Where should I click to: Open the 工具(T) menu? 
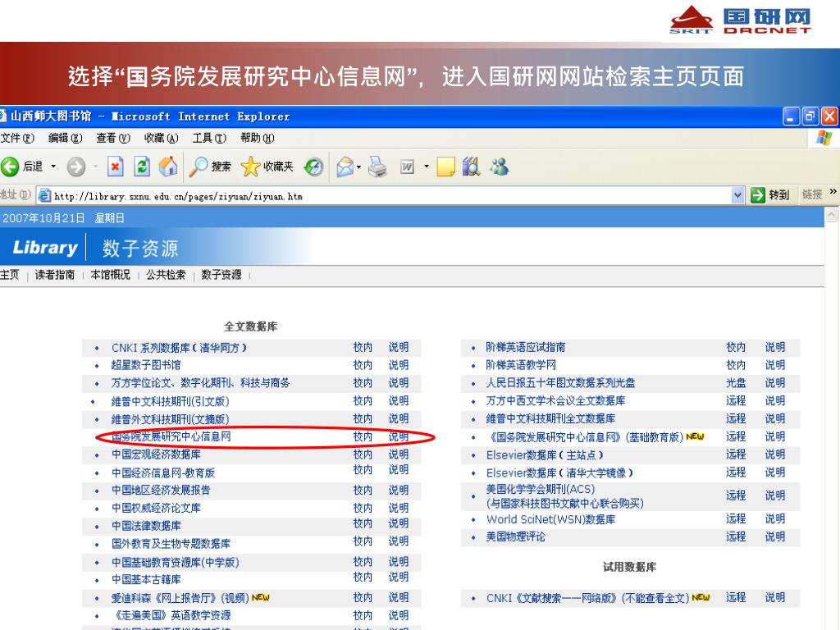tap(209, 138)
